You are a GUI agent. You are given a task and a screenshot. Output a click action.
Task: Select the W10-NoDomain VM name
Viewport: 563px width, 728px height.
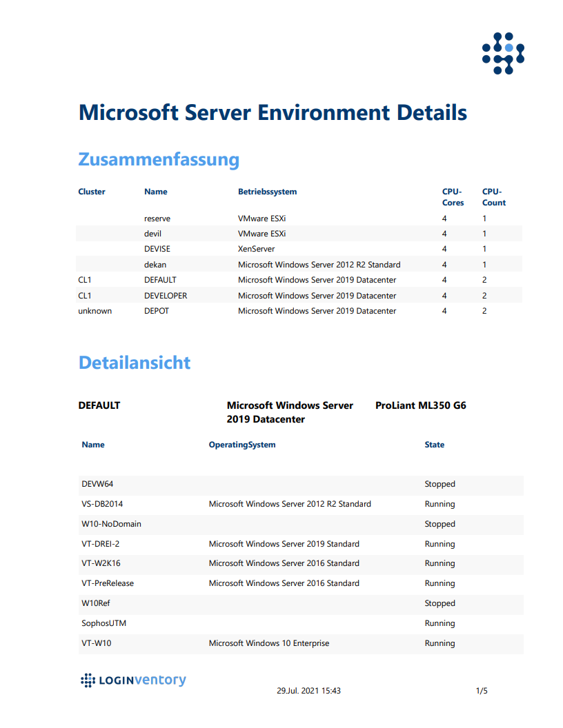112,524
